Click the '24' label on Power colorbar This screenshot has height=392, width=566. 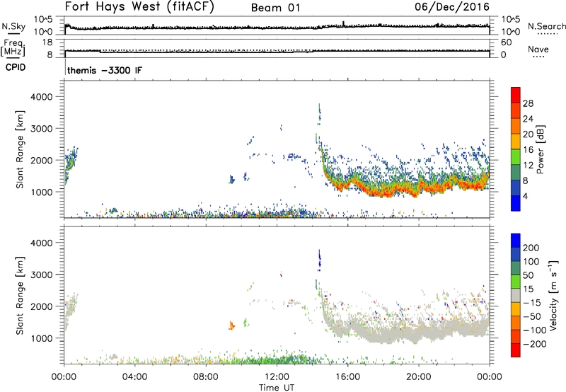click(x=528, y=119)
